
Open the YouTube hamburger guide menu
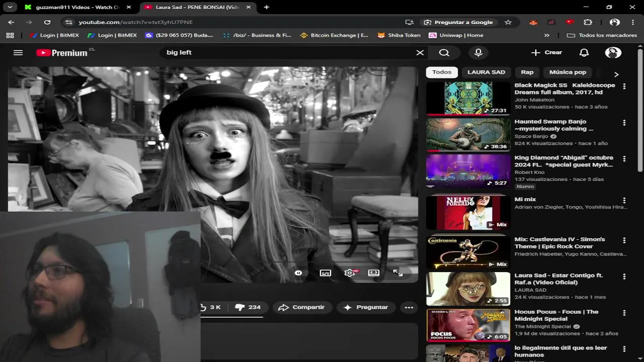pyautogui.click(x=18, y=53)
